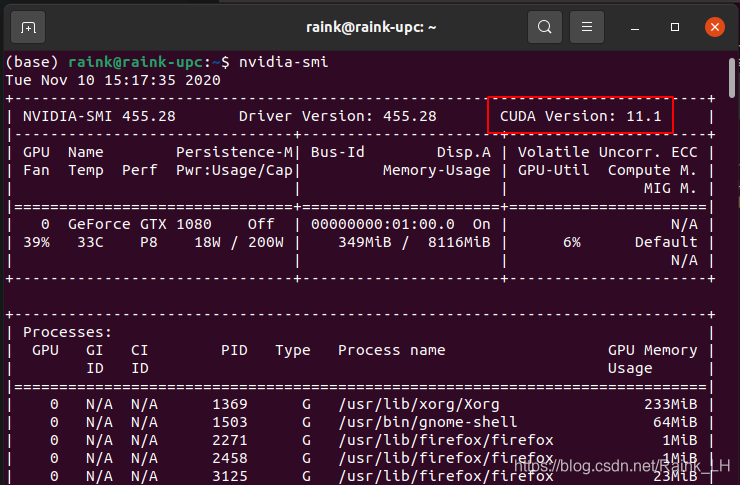This screenshot has width=740, height=485.
Task: Click the Memory-Usage header
Action: (x=437, y=170)
